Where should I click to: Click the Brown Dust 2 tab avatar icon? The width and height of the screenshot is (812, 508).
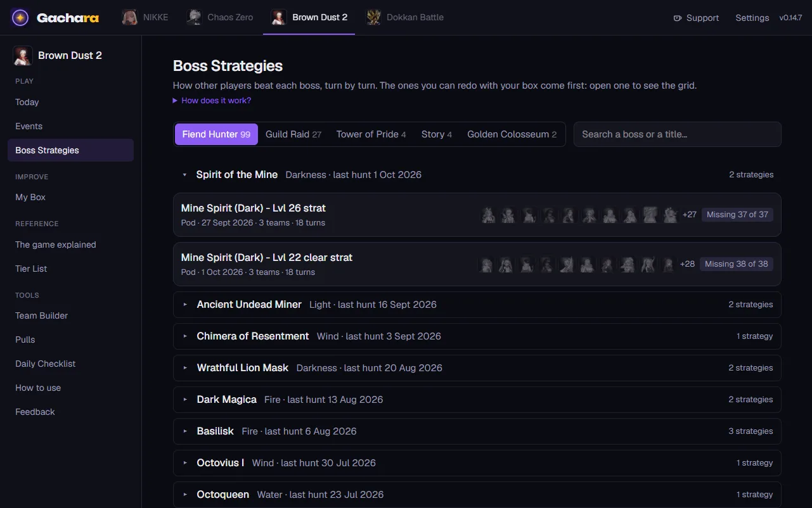pyautogui.click(x=279, y=17)
